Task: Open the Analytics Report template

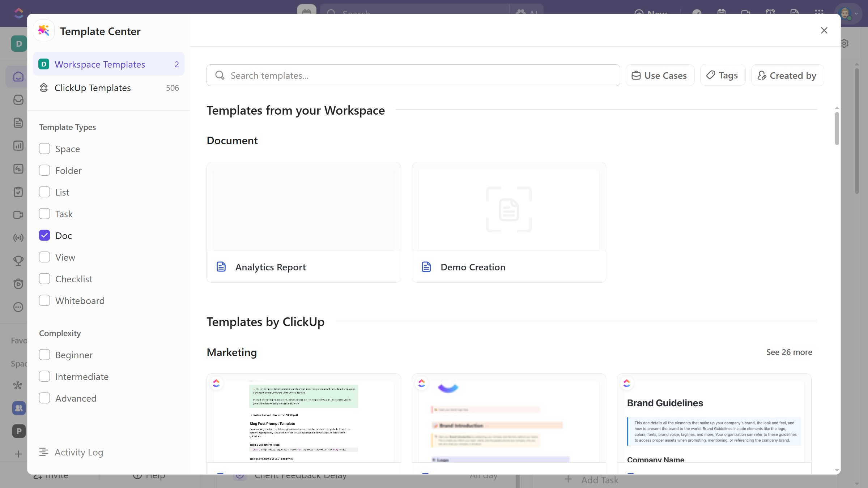Action: pos(303,222)
